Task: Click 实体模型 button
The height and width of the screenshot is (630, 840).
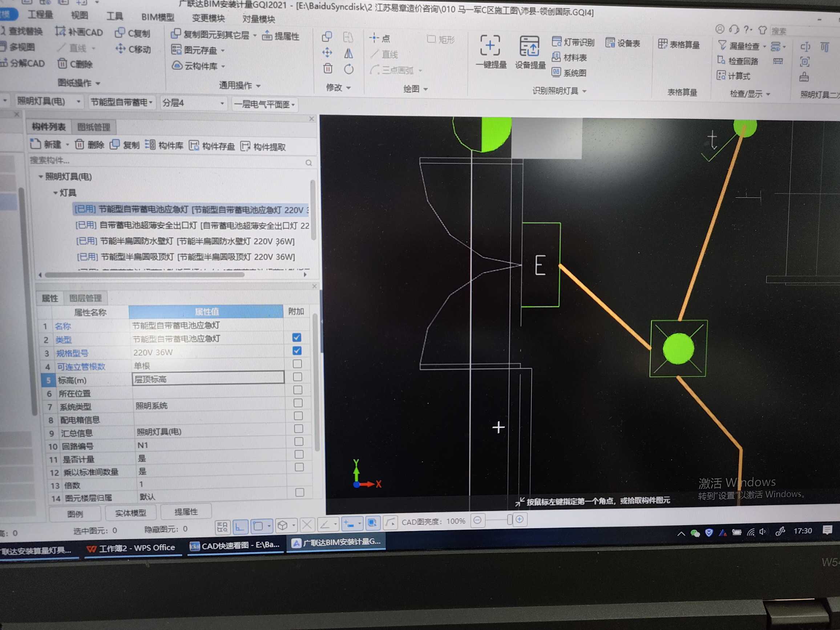Action: [x=130, y=513]
